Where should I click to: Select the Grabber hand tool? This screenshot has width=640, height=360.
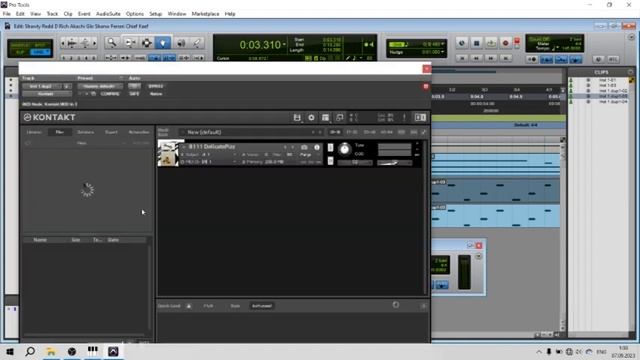pyautogui.click(x=163, y=42)
